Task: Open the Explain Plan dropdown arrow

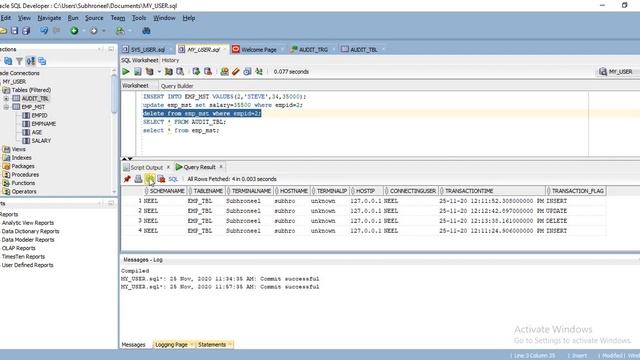Action: coord(159,72)
